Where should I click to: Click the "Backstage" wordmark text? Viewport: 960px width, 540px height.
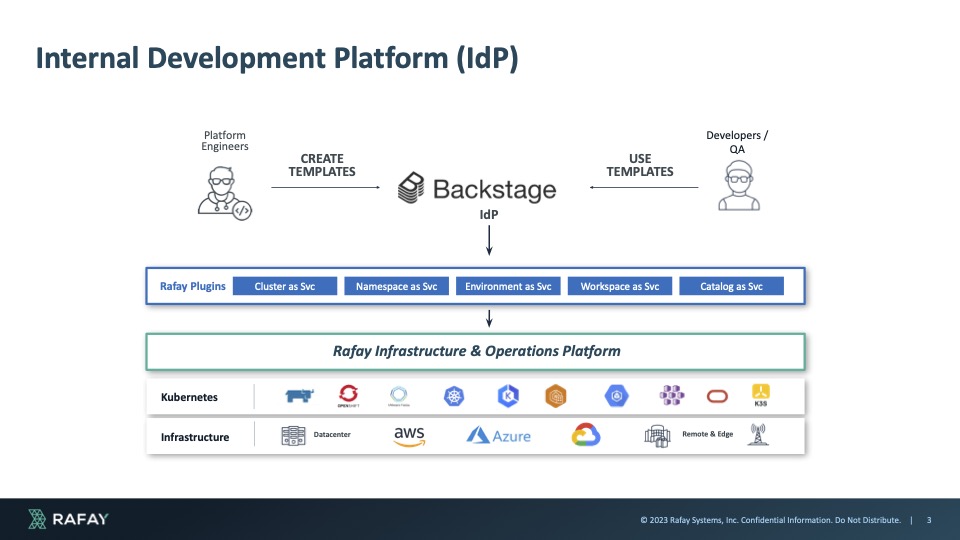pyautogui.click(x=495, y=189)
